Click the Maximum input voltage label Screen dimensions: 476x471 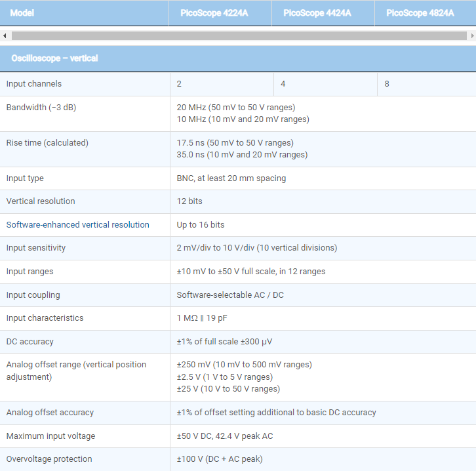pyautogui.click(x=50, y=436)
